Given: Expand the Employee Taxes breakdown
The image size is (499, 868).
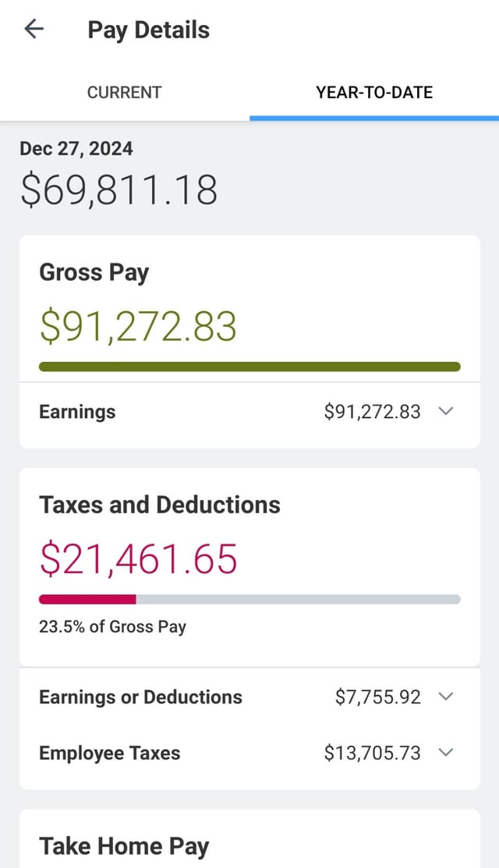Looking at the screenshot, I should point(446,753).
